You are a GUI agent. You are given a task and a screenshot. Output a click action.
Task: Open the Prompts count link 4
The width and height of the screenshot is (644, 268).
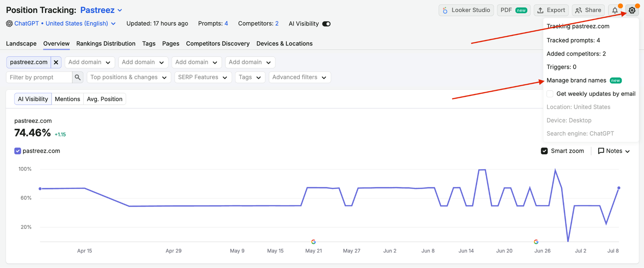point(226,24)
